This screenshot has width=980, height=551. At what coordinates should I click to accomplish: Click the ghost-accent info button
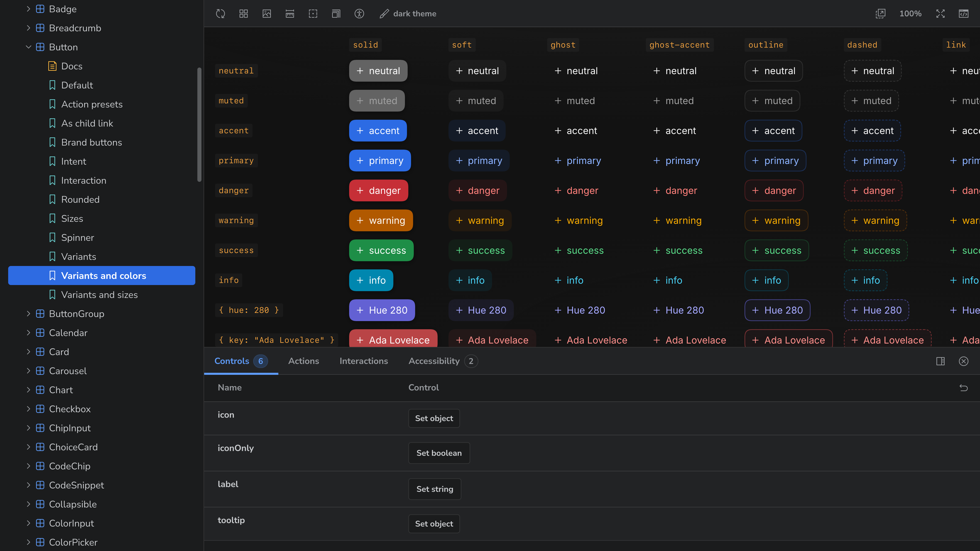tap(668, 280)
